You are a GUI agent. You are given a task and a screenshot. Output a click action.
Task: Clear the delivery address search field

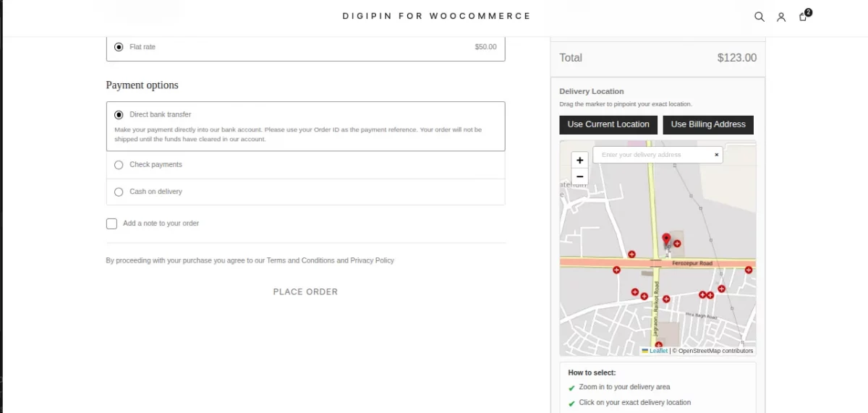[717, 155]
